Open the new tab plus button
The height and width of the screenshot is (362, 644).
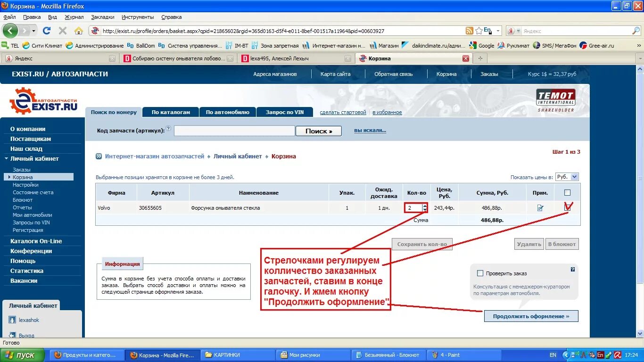480,58
